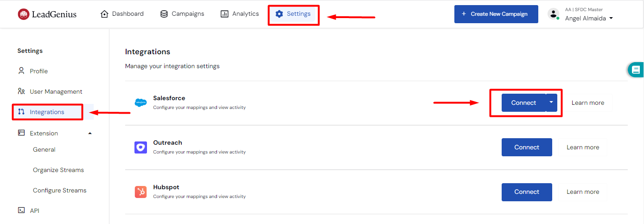Open the Angel Almaida account dropdown
The height and width of the screenshot is (224, 644).
(x=589, y=18)
